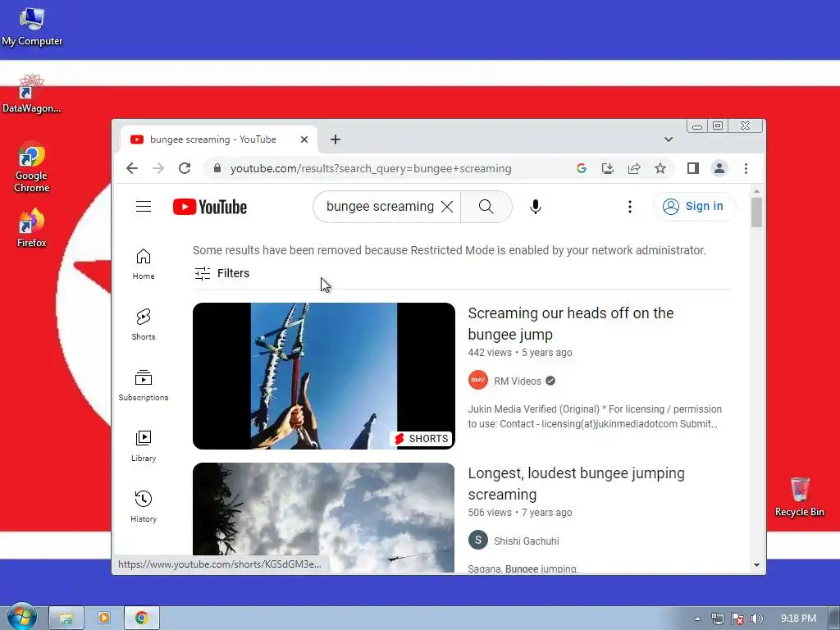Click the Action Center flag icon
Viewport: 840px width, 630px height.
[x=737, y=619]
